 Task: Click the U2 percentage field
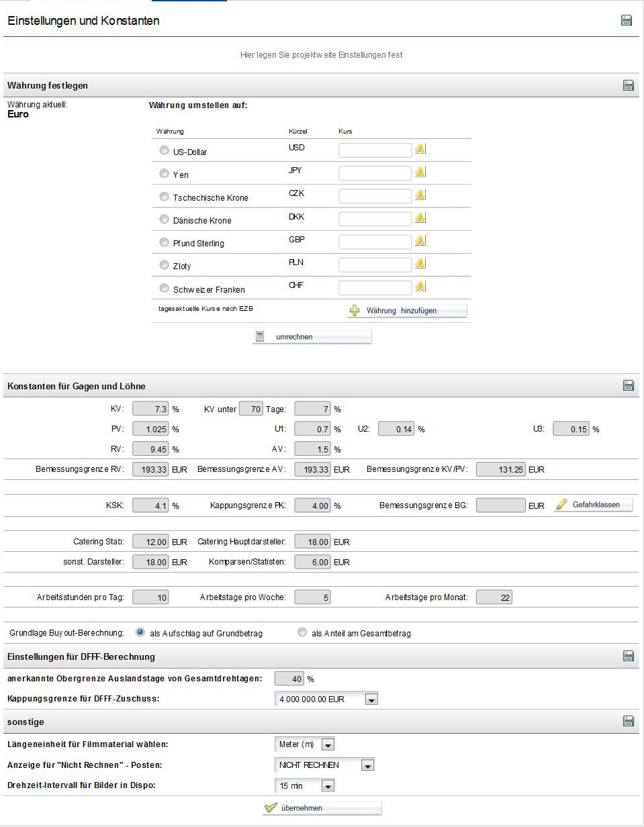(396, 429)
